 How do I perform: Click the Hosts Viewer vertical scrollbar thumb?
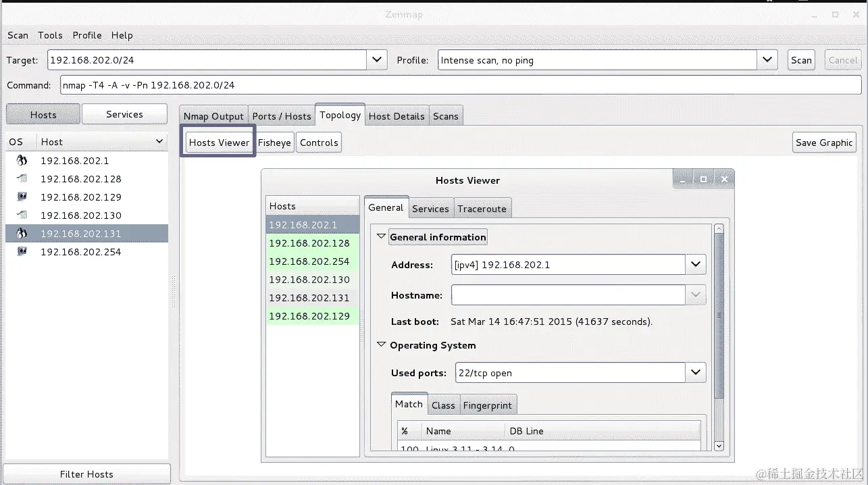(x=719, y=316)
